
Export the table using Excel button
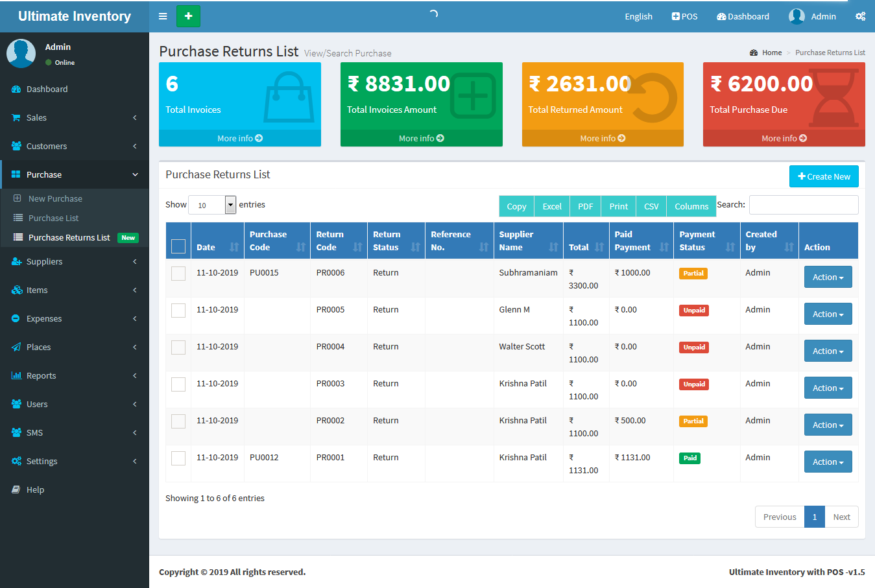(552, 206)
